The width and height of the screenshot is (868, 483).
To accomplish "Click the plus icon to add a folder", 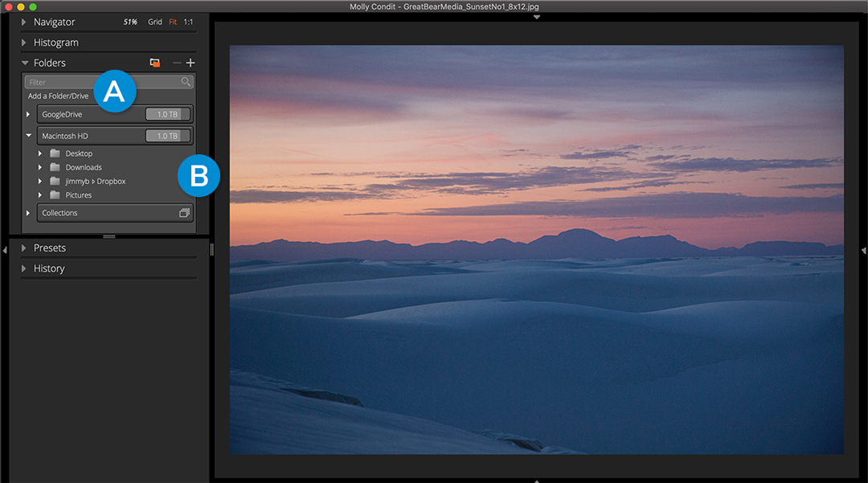I will click(x=190, y=63).
